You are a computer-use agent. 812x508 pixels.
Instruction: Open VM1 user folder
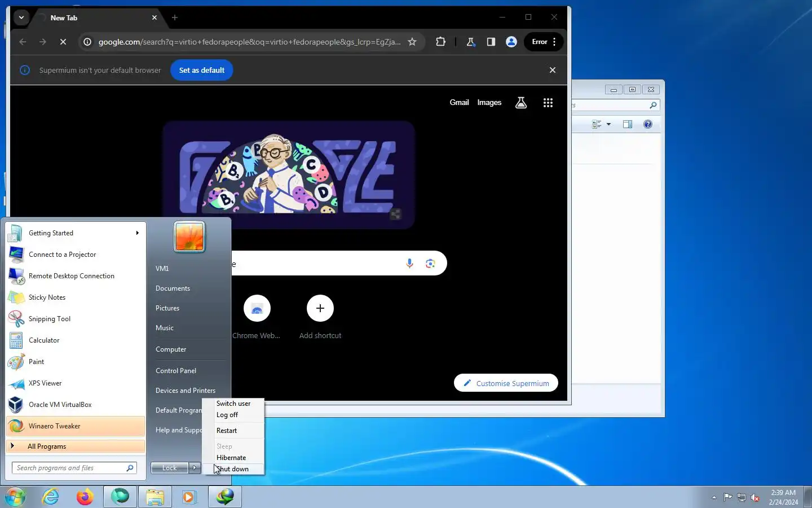(162, 269)
